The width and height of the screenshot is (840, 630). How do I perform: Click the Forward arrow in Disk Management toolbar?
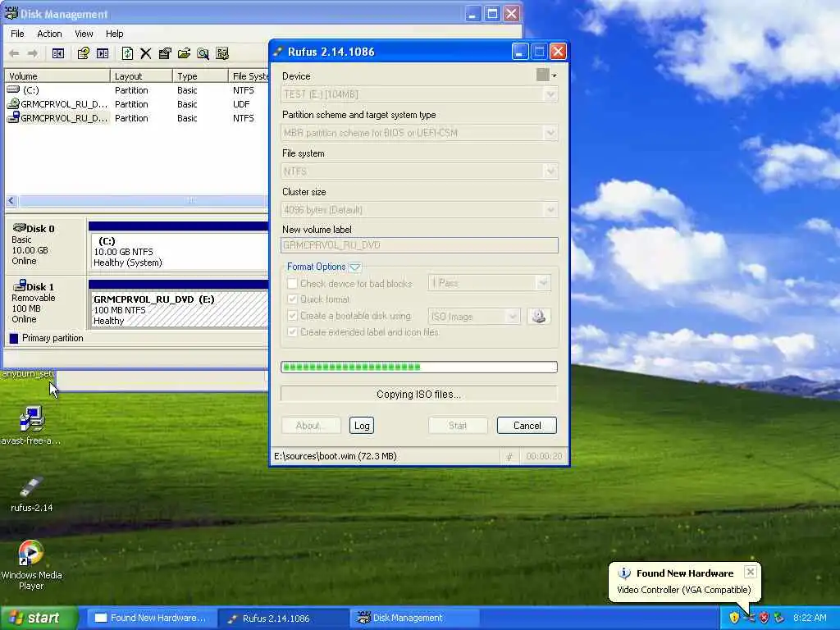(x=33, y=53)
